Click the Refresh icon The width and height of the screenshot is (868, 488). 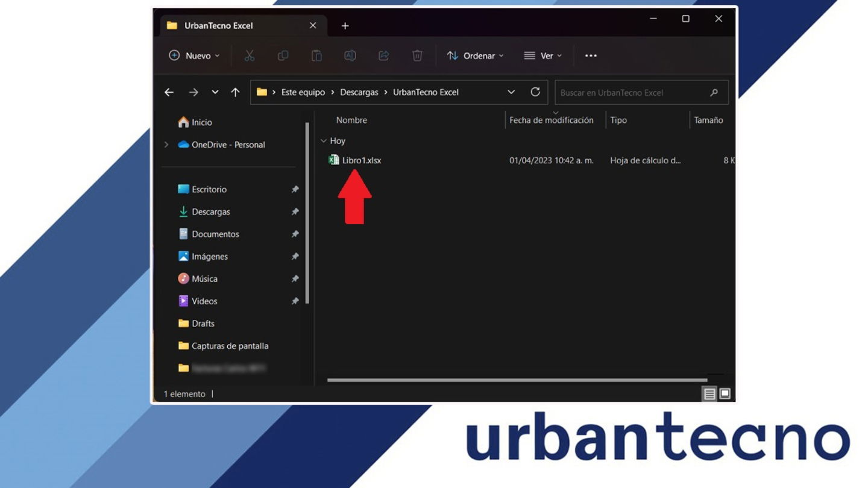(x=535, y=92)
